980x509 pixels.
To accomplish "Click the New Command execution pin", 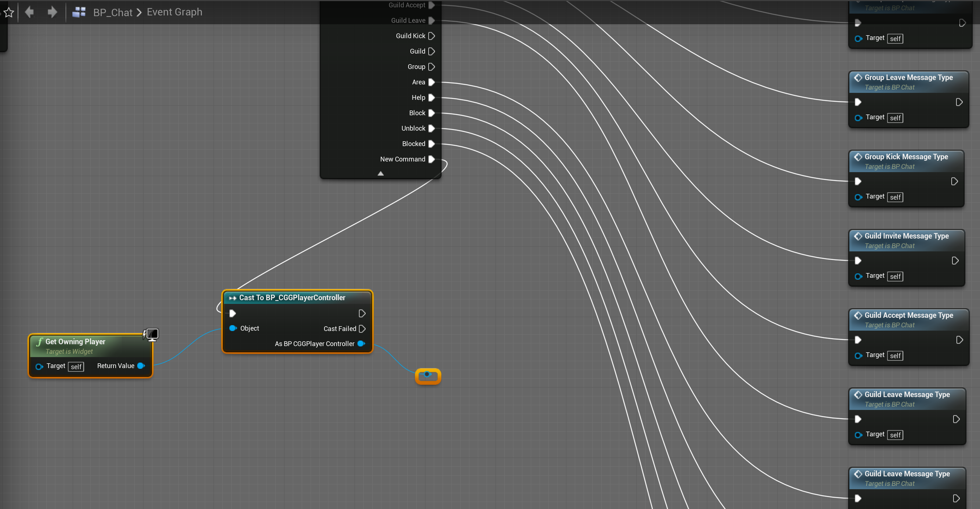I will click(x=431, y=159).
